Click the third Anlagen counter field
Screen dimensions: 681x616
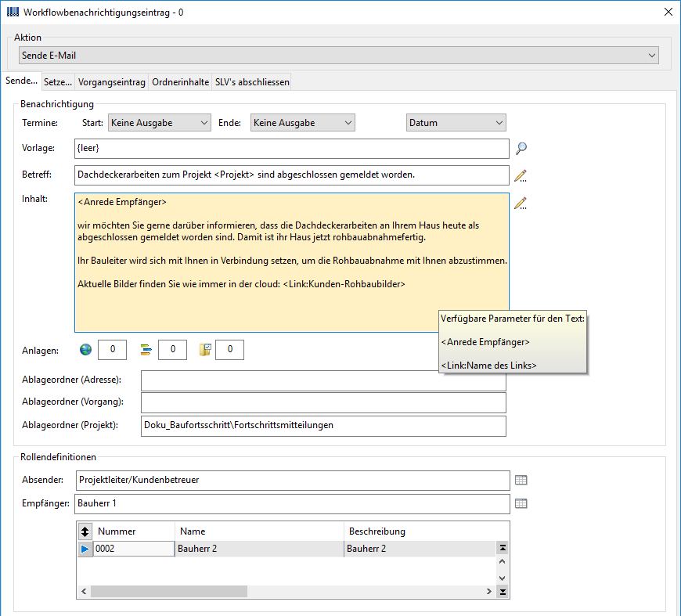(x=230, y=350)
